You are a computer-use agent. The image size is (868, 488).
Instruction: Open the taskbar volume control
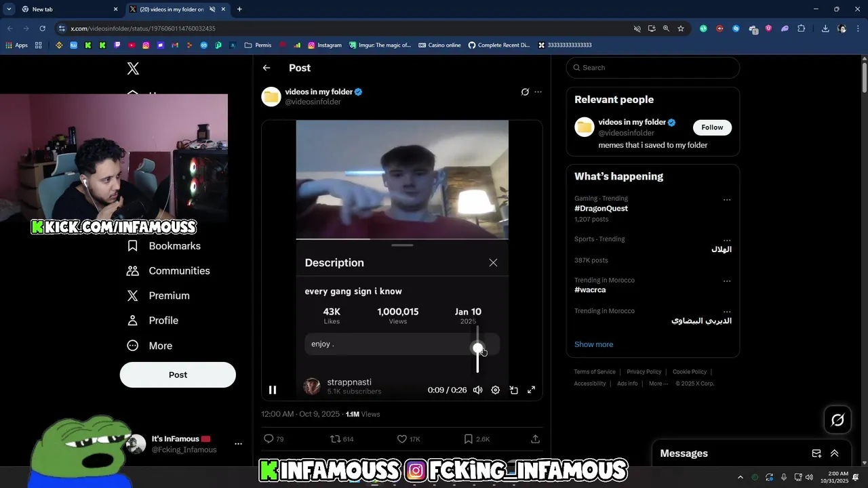[x=809, y=477]
